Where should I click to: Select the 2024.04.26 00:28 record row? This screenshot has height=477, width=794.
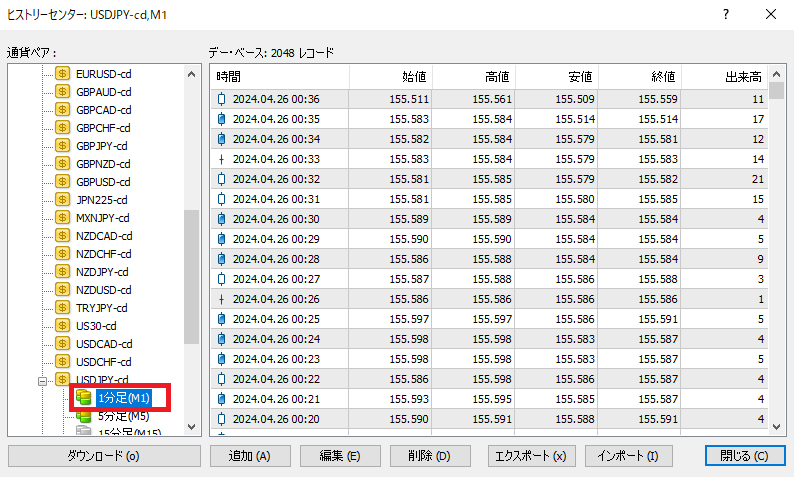(489, 259)
